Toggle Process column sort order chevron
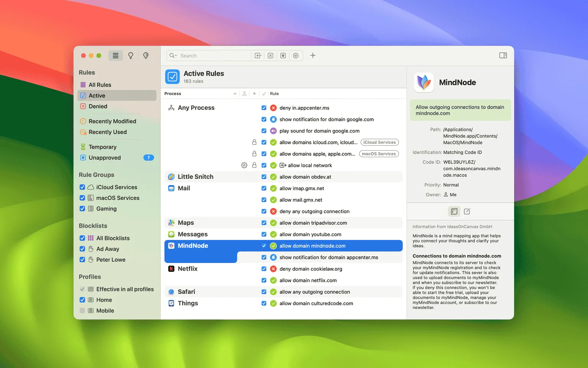Viewport: 588px width, 368px height. pos(235,94)
